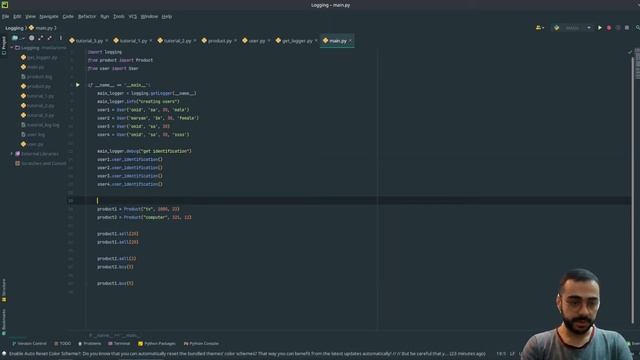Click the crosshair select opened file icon
The image size is (640, 360).
tap(31, 38)
